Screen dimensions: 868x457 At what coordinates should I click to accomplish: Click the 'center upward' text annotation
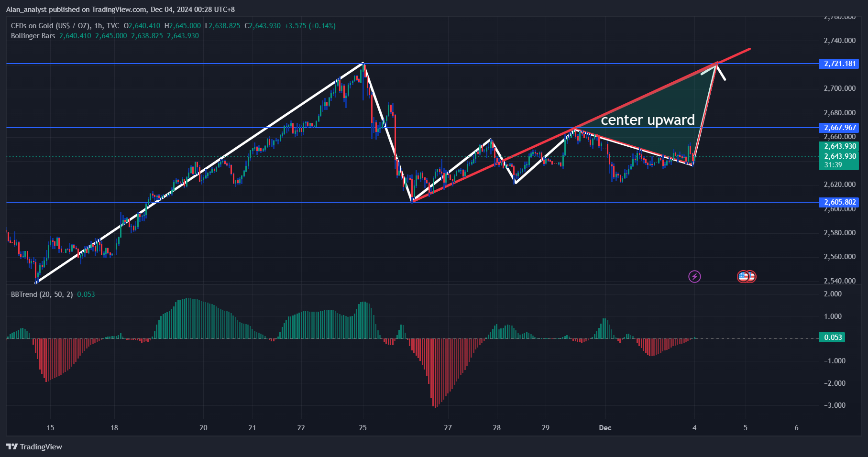(648, 120)
